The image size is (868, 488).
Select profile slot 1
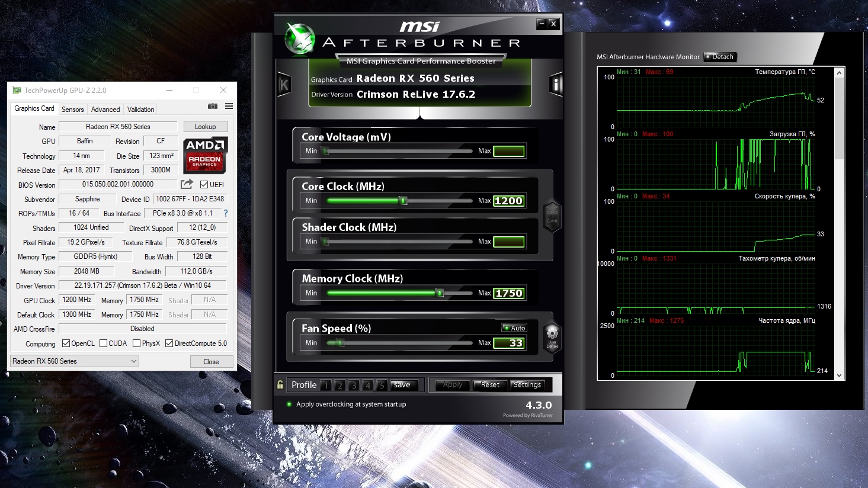[x=325, y=385]
